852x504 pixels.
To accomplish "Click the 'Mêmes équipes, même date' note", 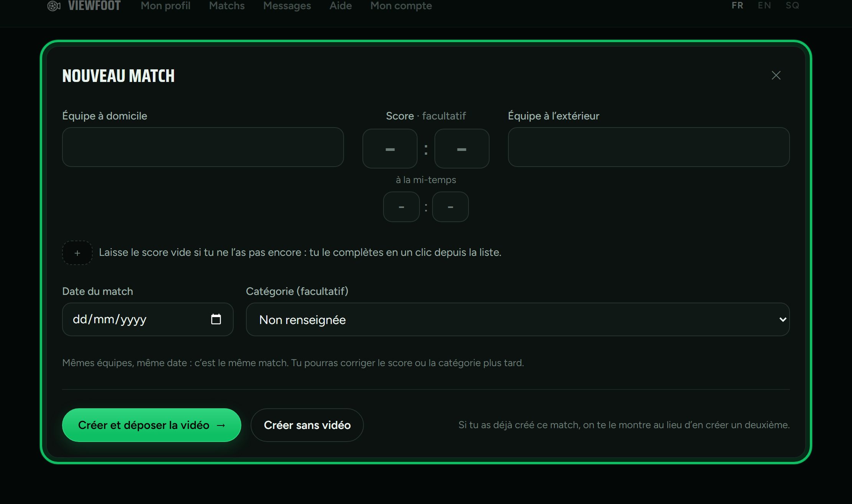I will 293,363.
